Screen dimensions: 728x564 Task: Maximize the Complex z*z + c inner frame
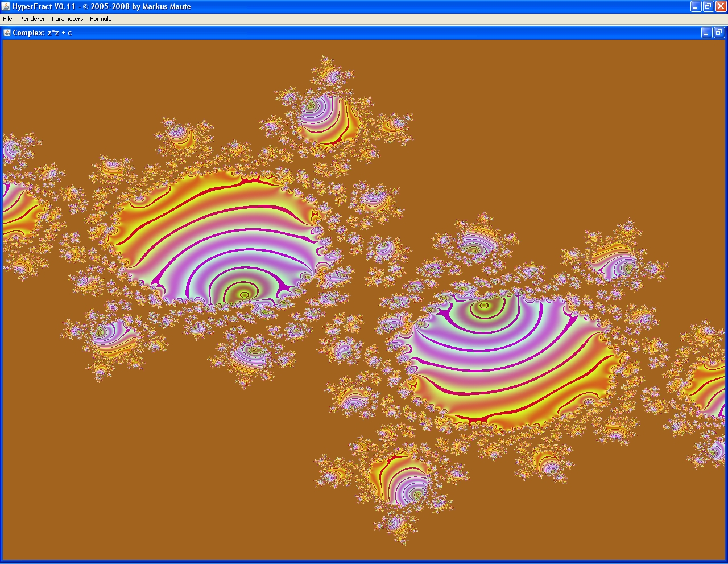pyautogui.click(x=718, y=32)
